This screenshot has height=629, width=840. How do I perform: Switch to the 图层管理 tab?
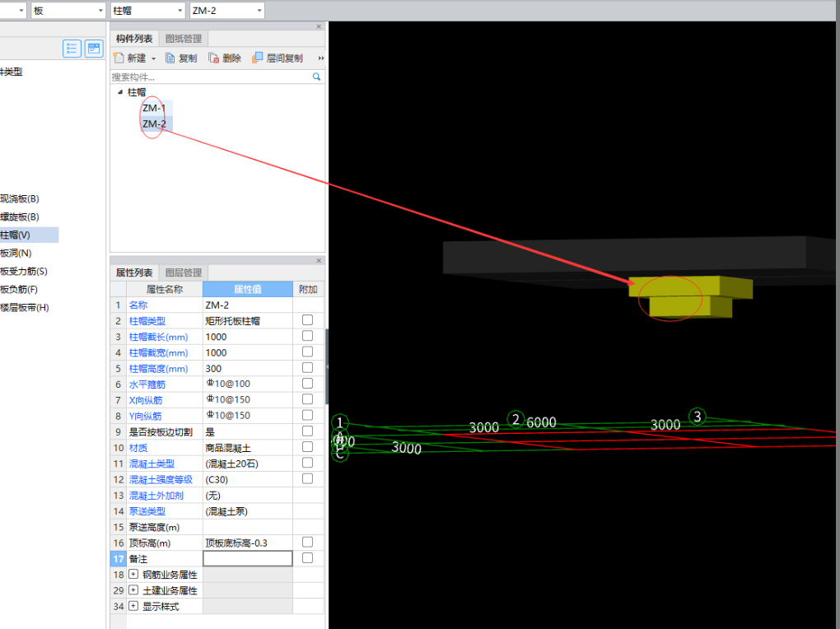coord(183,273)
